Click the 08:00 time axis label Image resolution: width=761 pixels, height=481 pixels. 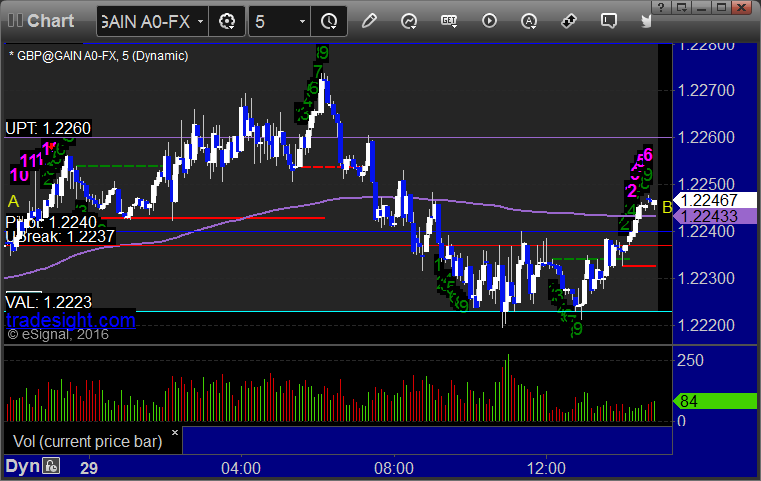(x=394, y=468)
